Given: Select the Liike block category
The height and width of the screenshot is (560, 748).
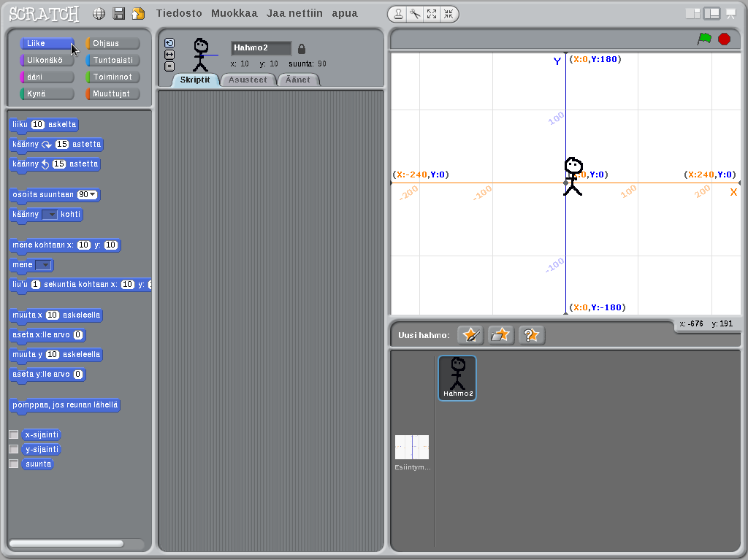Looking at the screenshot, I should coord(47,43).
